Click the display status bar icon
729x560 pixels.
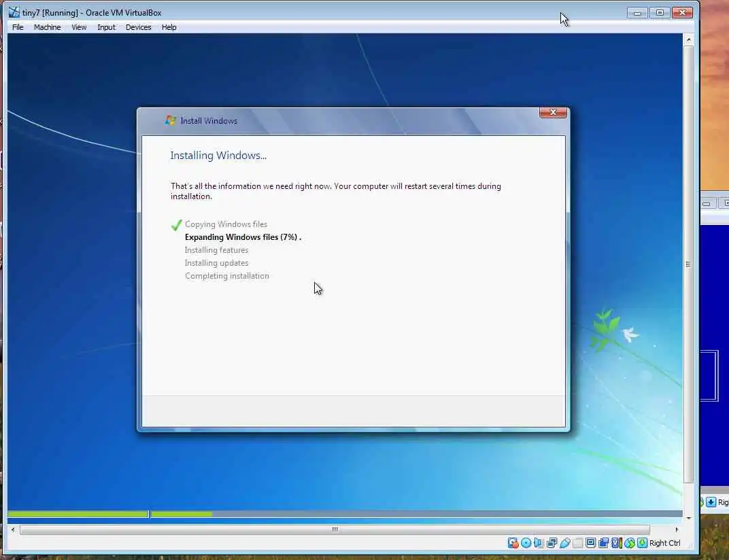click(590, 543)
